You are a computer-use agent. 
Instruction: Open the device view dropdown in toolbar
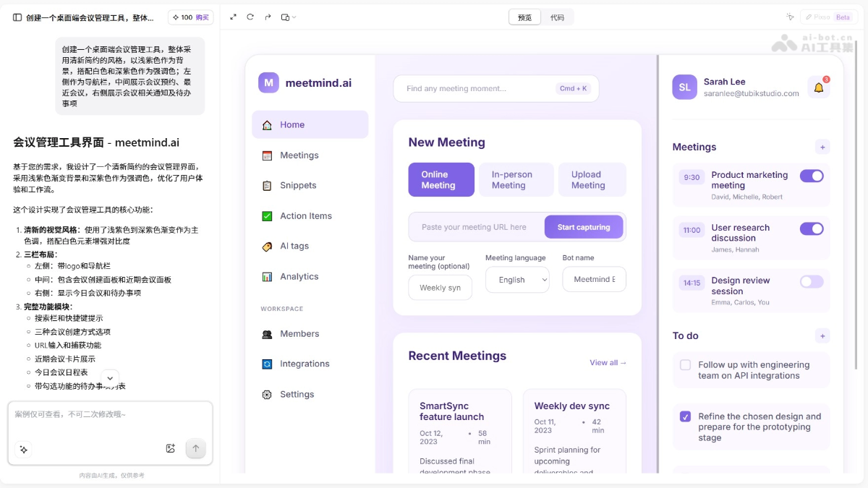[x=288, y=17]
